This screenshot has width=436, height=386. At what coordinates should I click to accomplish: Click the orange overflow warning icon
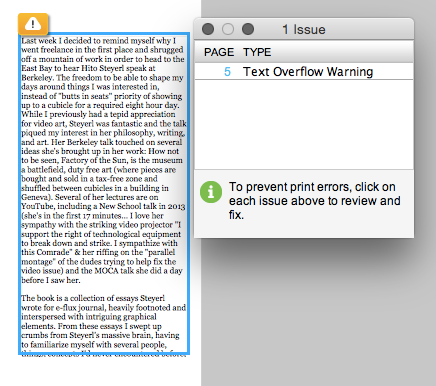pos(33,24)
